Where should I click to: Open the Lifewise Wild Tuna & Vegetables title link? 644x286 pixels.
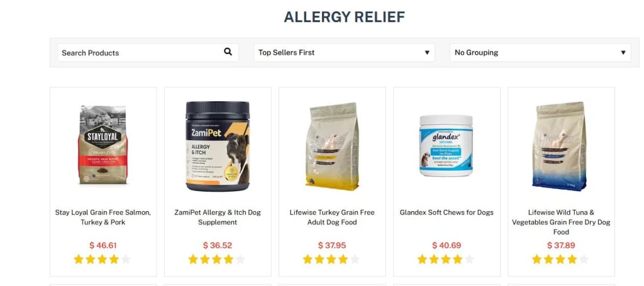[x=561, y=223]
